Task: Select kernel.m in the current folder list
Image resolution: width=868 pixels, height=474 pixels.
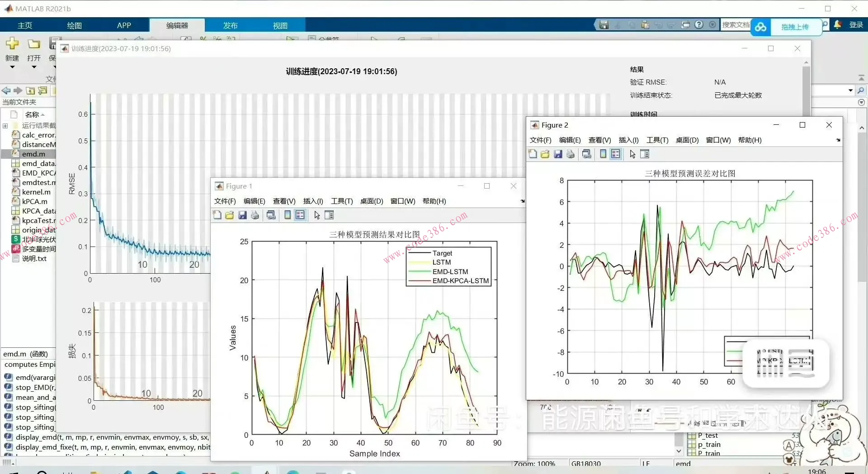Action: (x=36, y=192)
